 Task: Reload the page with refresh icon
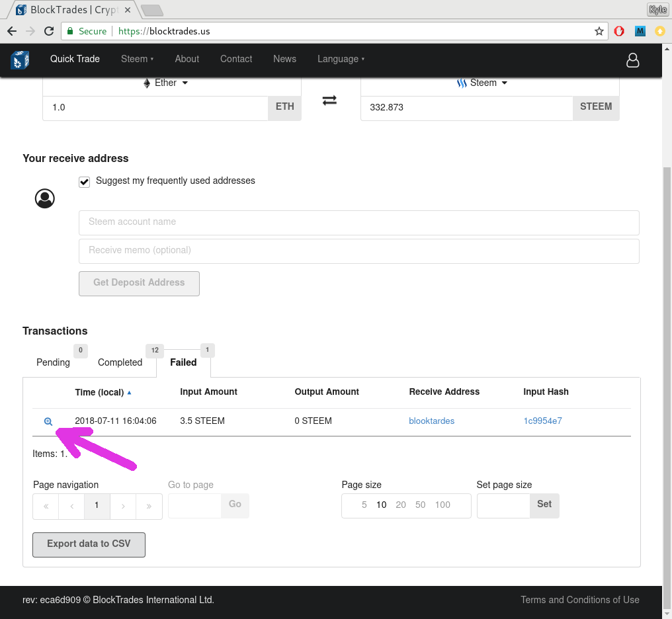coord(49,31)
